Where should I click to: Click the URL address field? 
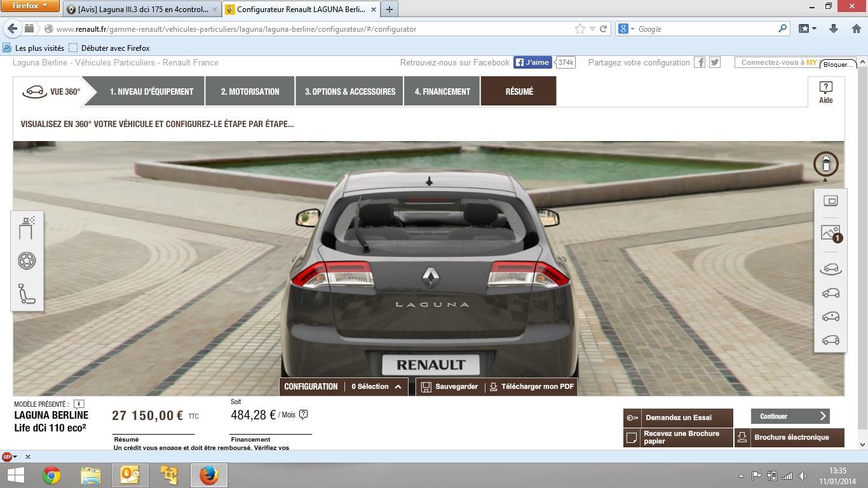pos(311,29)
